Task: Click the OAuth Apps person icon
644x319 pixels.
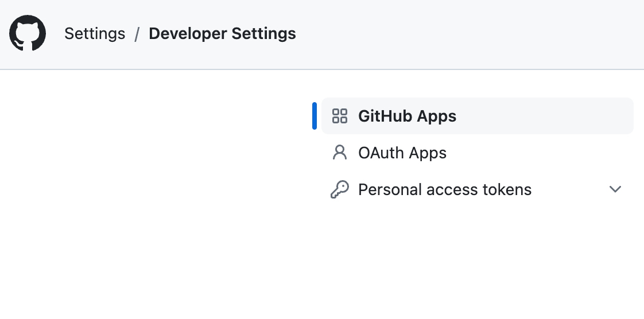Action: coord(340,152)
